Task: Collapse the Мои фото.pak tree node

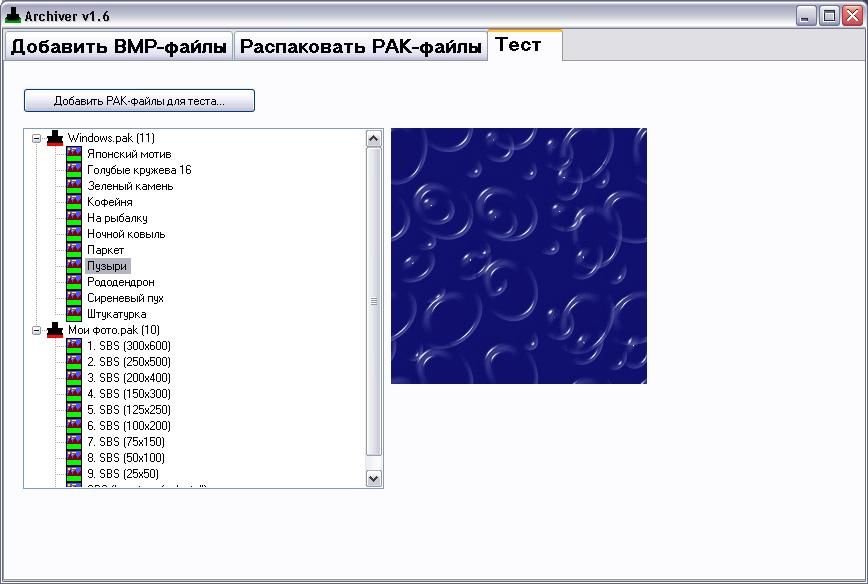Action: (x=37, y=330)
